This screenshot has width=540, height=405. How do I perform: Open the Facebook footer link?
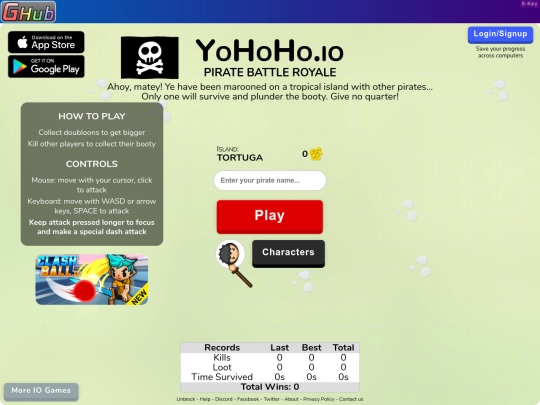[x=248, y=399]
